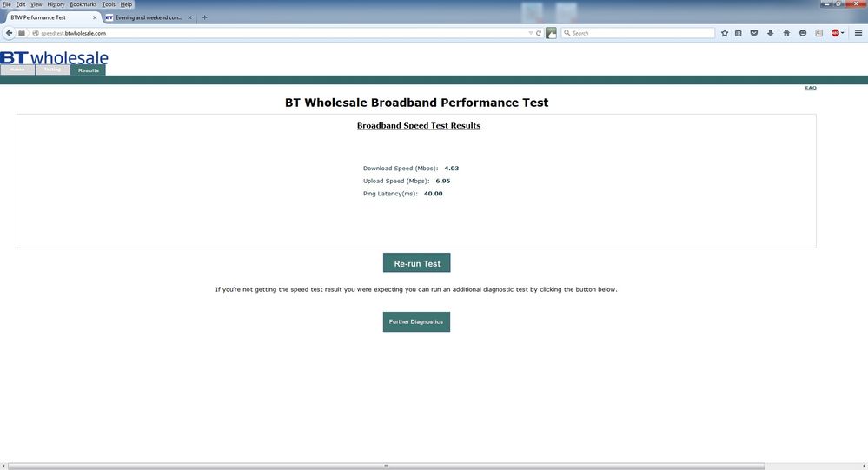
Task: Click the Upload Speed (Mbps) label
Action: pos(396,181)
